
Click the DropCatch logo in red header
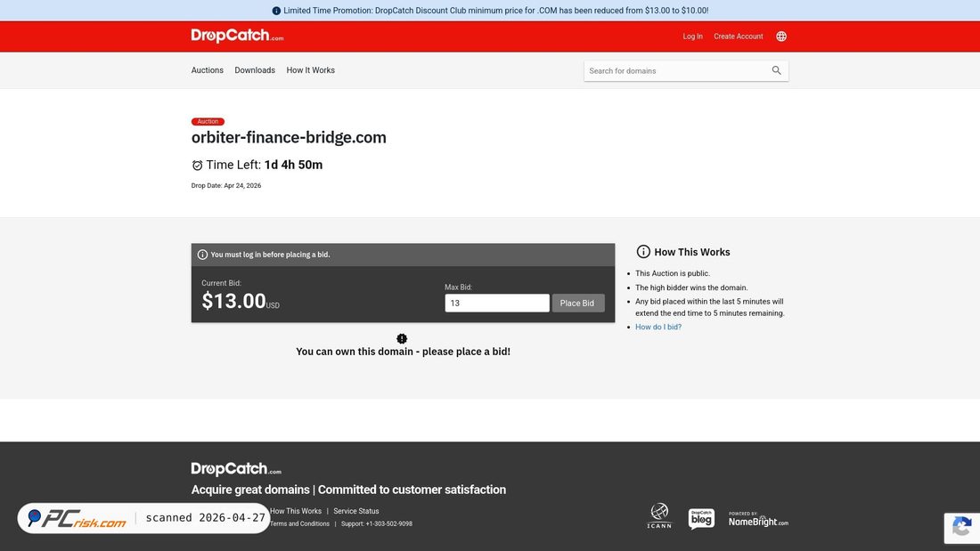point(237,36)
